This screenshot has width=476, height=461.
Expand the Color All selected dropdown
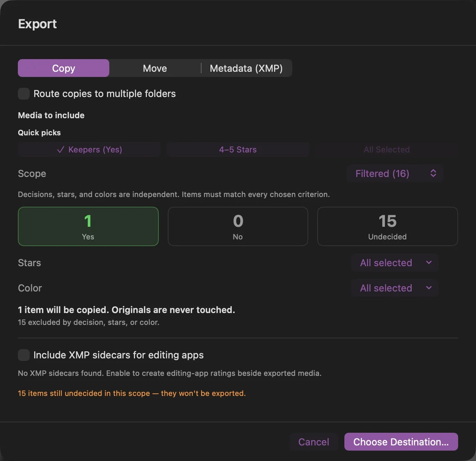pos(395,288)
